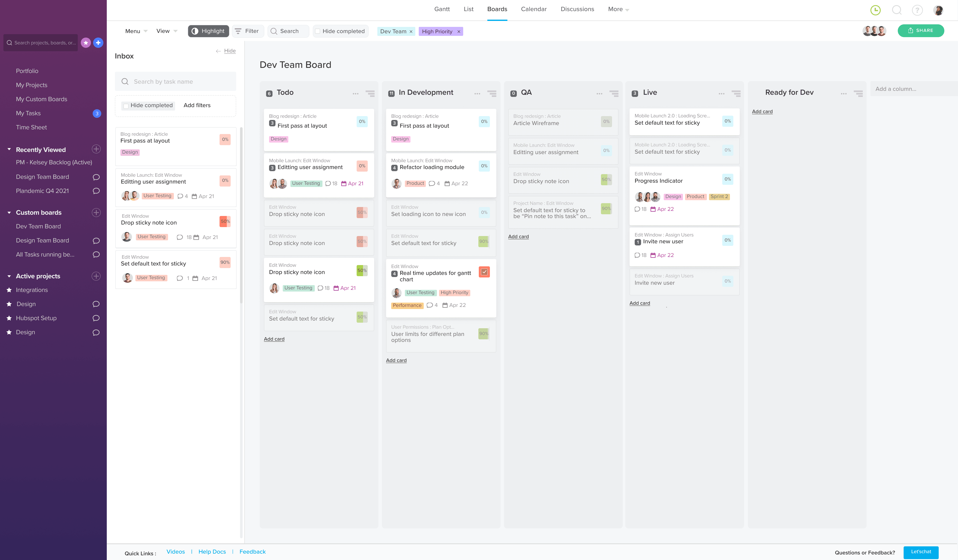Open the Menu dropdown

coord(136,31)
